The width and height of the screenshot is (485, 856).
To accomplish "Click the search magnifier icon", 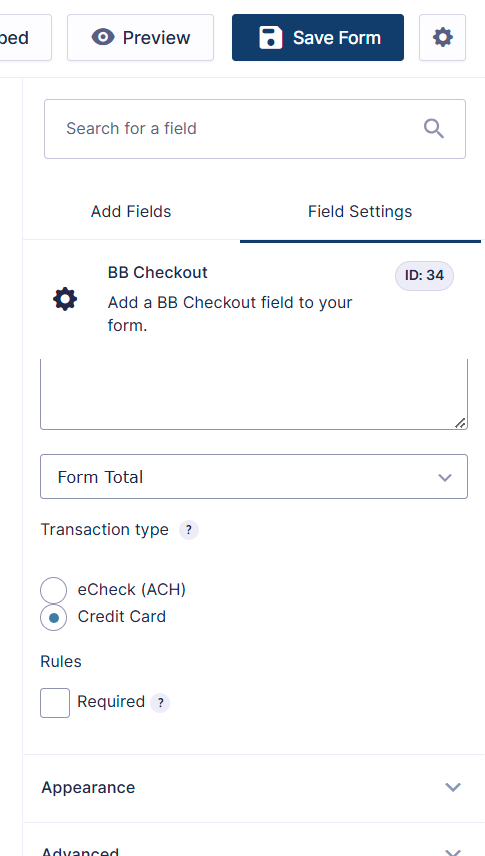I will (x=434, y=129).
